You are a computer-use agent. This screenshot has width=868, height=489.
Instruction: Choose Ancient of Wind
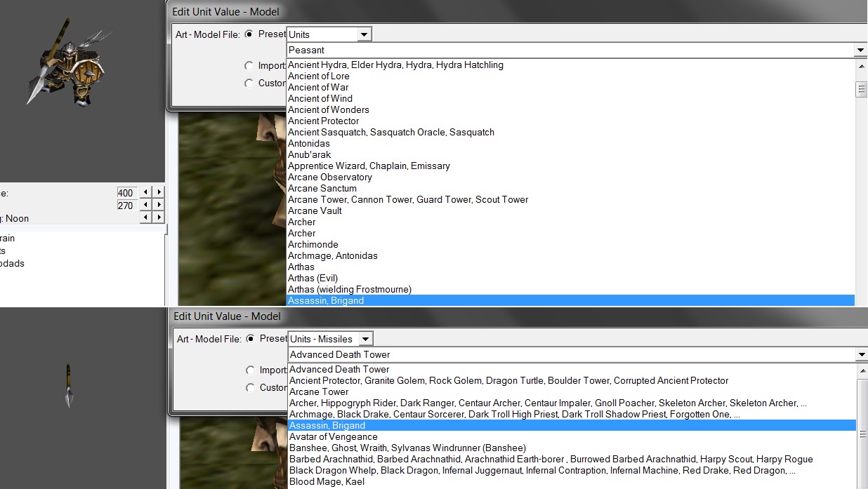click(x=570, y=98)
